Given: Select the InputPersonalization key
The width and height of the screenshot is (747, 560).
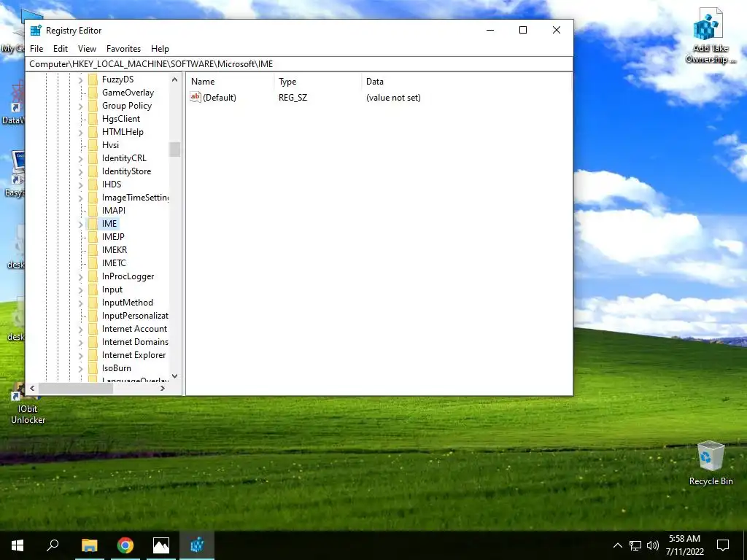Looking at the screenshot, I should pos(135,316).
